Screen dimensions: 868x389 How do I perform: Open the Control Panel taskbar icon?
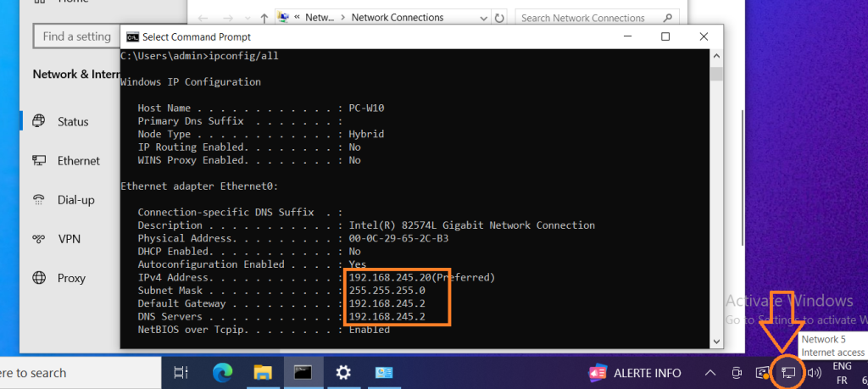click(384, 372)
